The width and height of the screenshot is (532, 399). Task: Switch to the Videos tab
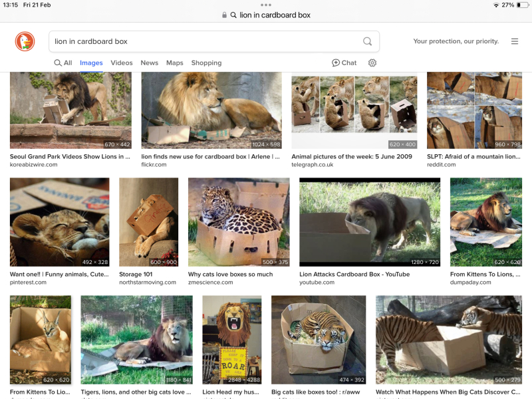click(122, 63)
